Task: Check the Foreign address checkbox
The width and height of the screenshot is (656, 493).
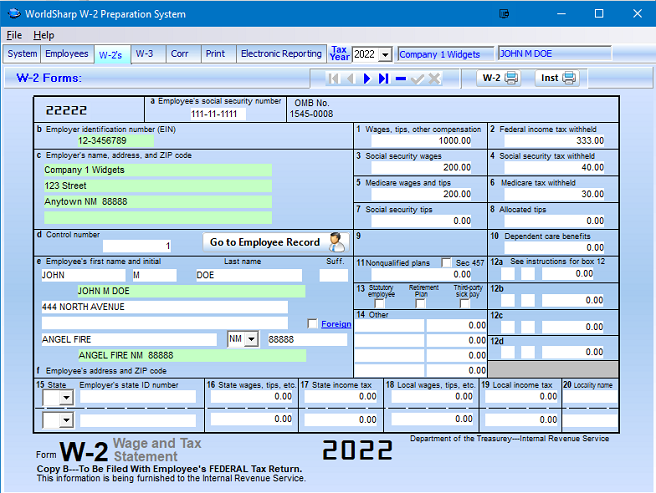Action: click(313, 324)
